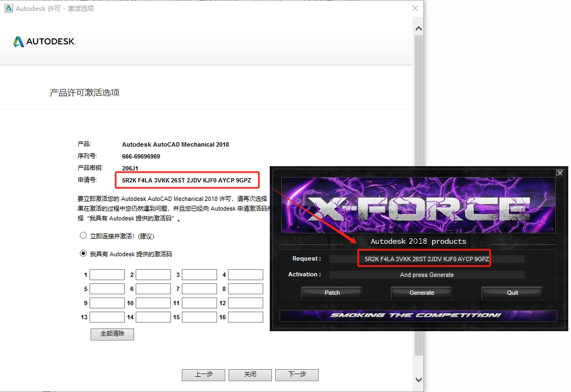Click the scrollbar down arrow
The image size is (571, 392).
pyautogui.click(x=419, y=380)
